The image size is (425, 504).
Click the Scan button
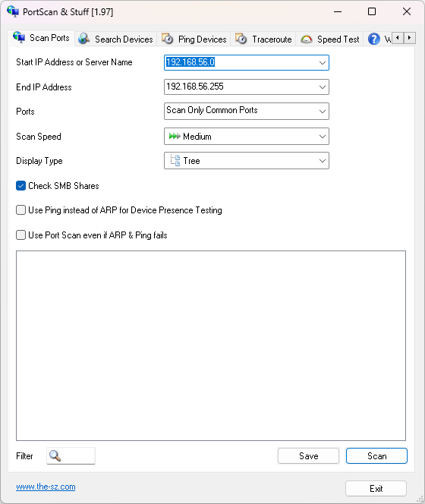coord(376,455)
